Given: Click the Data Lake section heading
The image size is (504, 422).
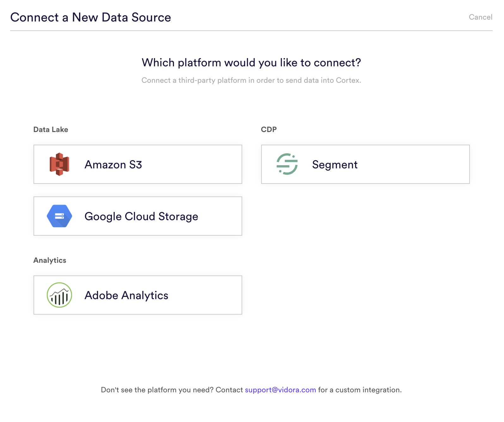Looking at the screenshot, I should 51,130.
